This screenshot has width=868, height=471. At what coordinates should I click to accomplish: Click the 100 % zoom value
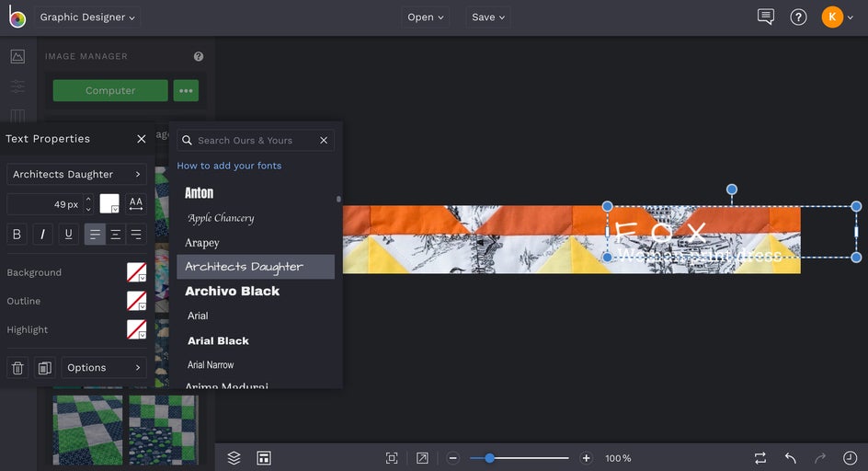click(x=618, y=458)
